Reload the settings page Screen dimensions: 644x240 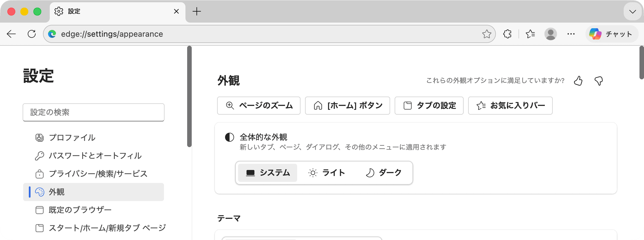(x=31, y=34)
